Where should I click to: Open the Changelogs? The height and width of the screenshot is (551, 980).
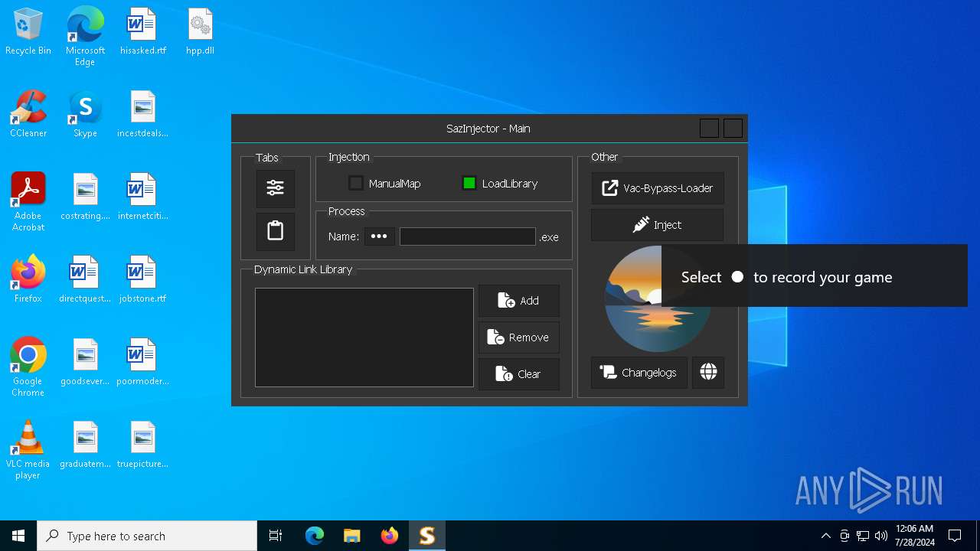(x=639, y=373)
